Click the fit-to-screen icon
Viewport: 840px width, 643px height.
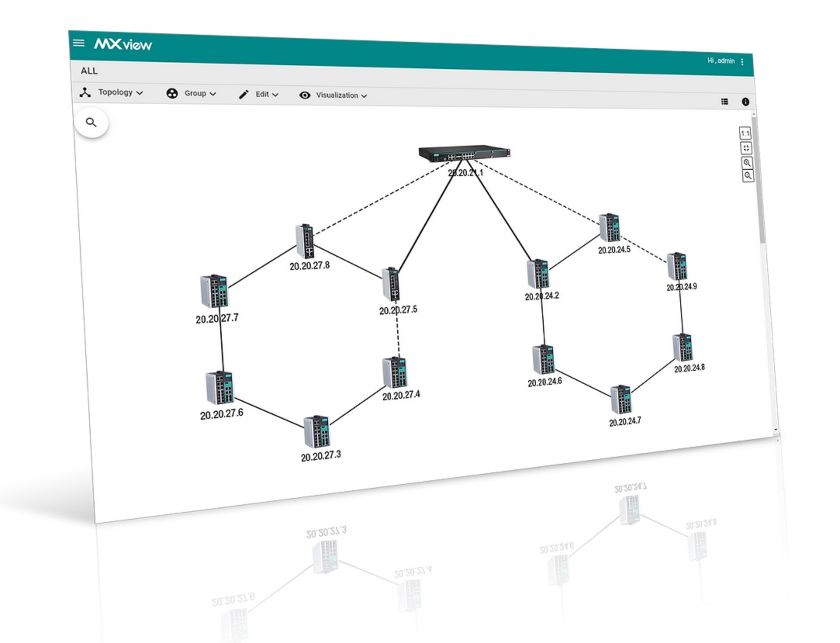point(746,148)
